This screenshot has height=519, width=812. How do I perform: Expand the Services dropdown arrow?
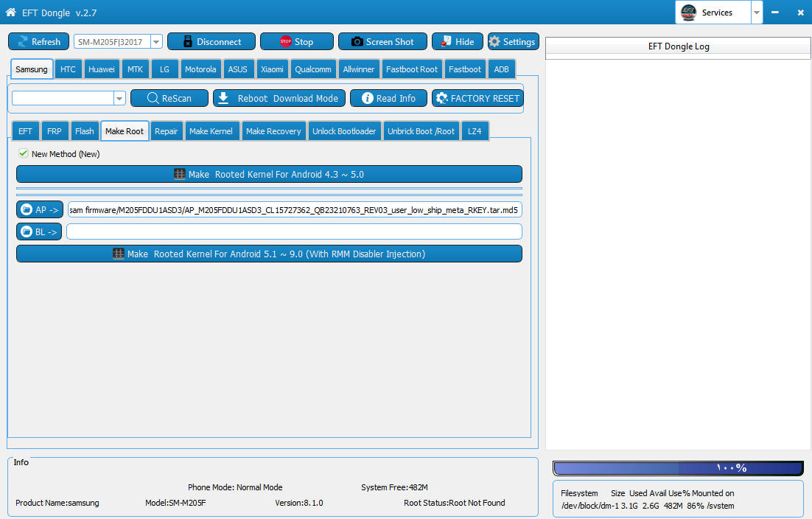point(757,13)
